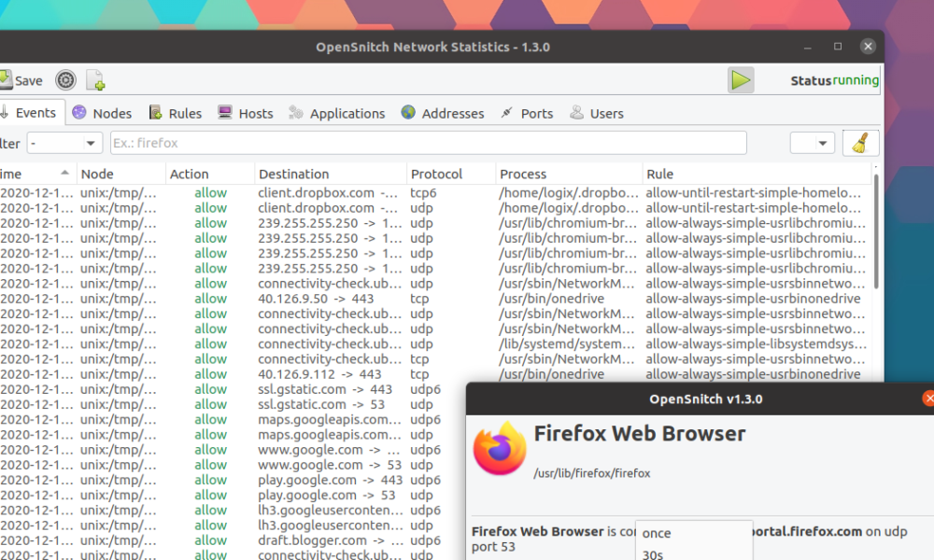Click www.google.com -> 53 cell
The image size is (934, 560).
tap(330, 465)
